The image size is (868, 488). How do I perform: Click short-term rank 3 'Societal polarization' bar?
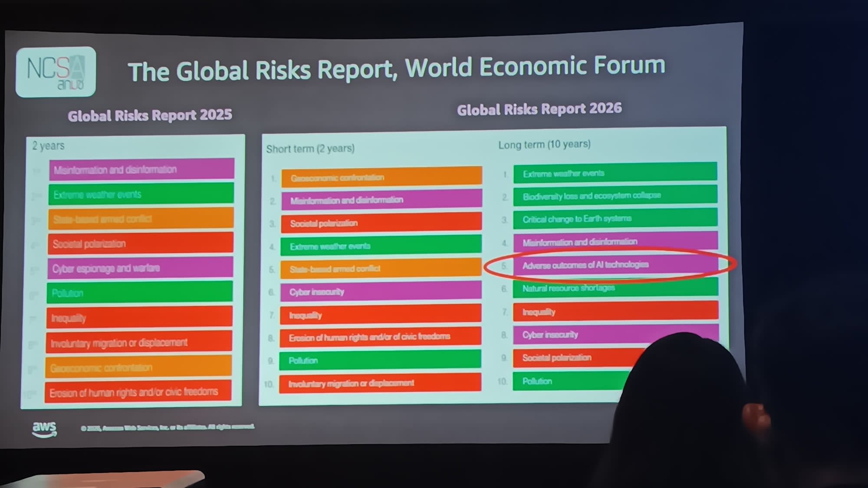click(x=381, y=223)
